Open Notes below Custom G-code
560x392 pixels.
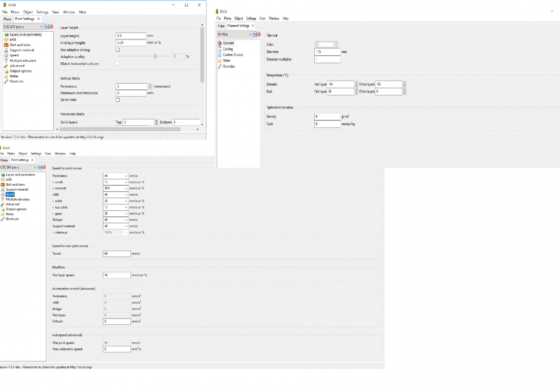point(226,60)
